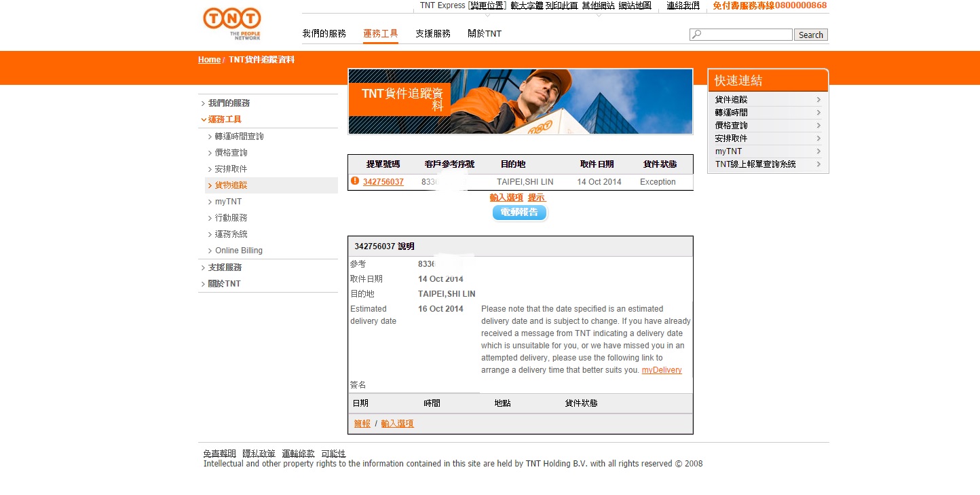Expand 支援服務 in the sidebar
Viewport: 980px width, 495px height.
pyautogui.click(x=225, y=268)
